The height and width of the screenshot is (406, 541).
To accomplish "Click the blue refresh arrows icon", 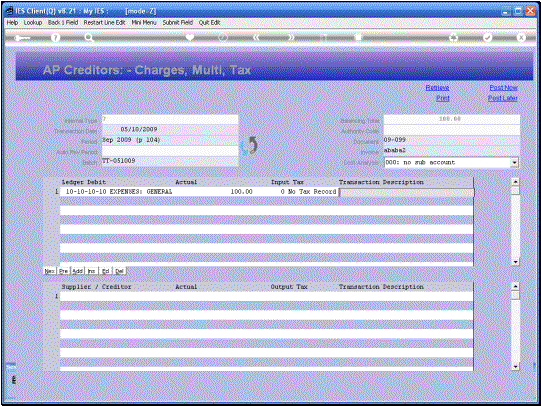I will [249, 146].
